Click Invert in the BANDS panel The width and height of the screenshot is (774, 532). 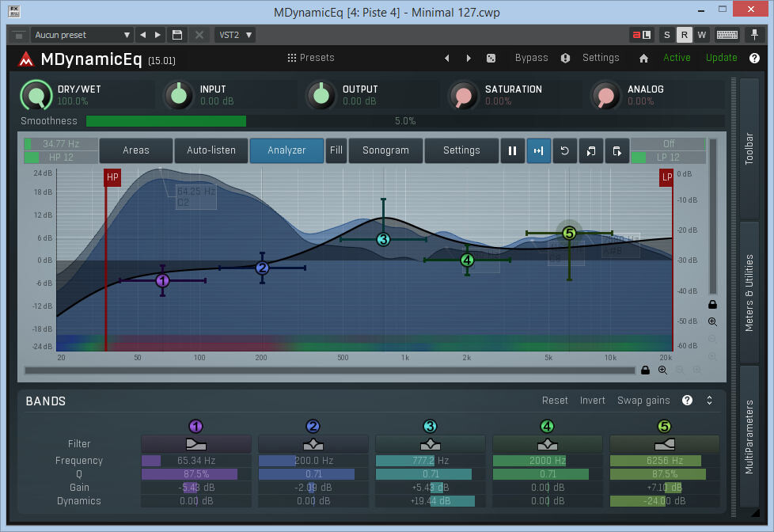click(592, 401)
